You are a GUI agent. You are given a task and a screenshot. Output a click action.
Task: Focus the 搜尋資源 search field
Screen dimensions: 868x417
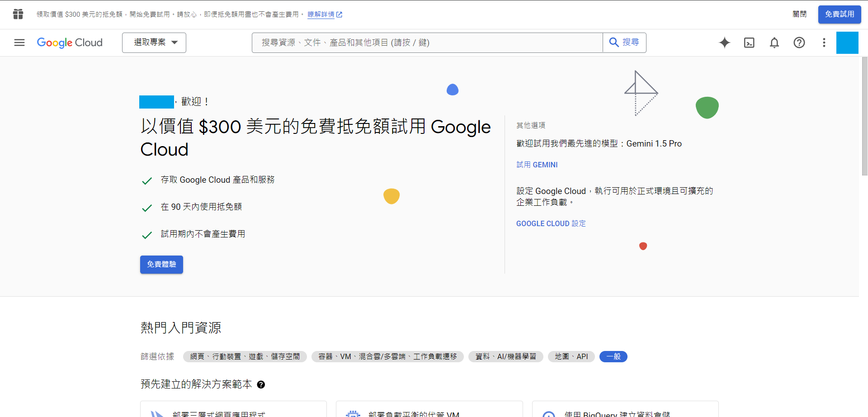(427, 43)
